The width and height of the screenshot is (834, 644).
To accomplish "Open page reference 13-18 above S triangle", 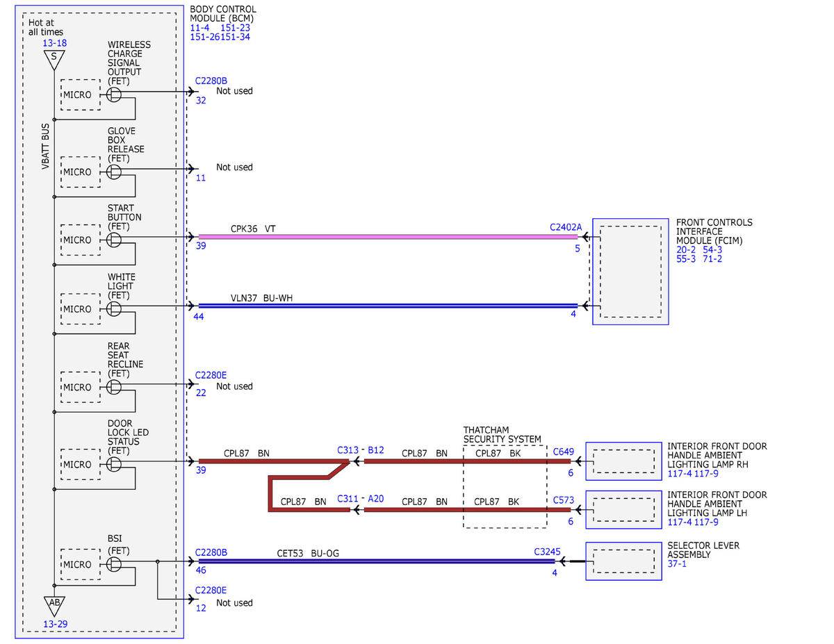I will (x=54, y=43).
